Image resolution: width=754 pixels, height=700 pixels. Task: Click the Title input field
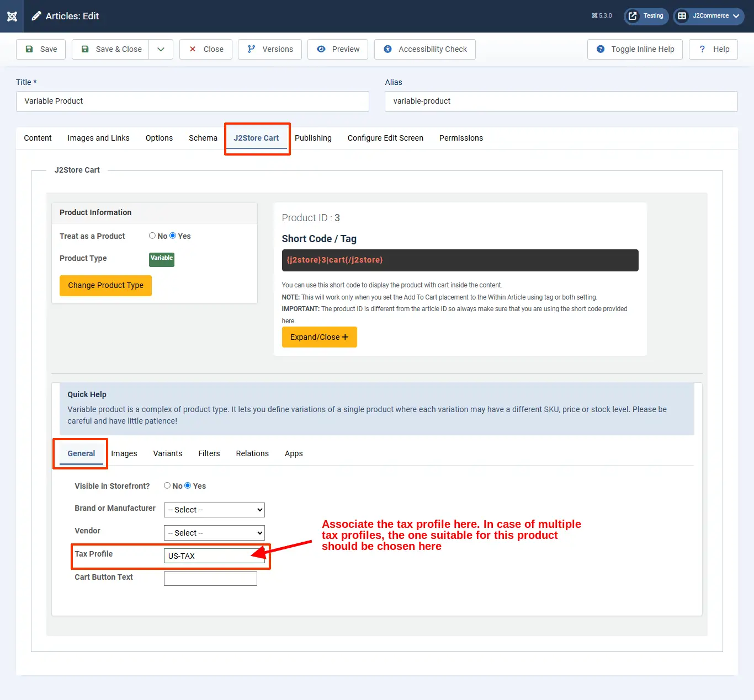(x=193, y=101)
